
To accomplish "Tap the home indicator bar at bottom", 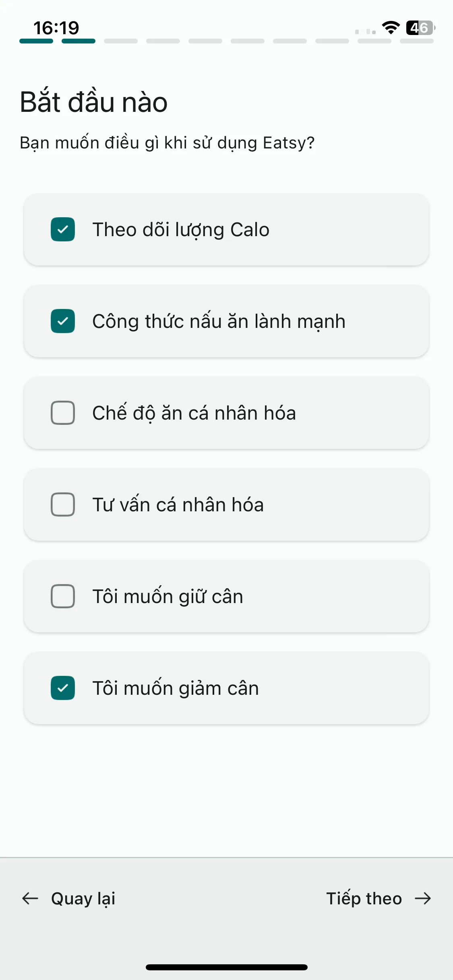I will tap(227, 967).
